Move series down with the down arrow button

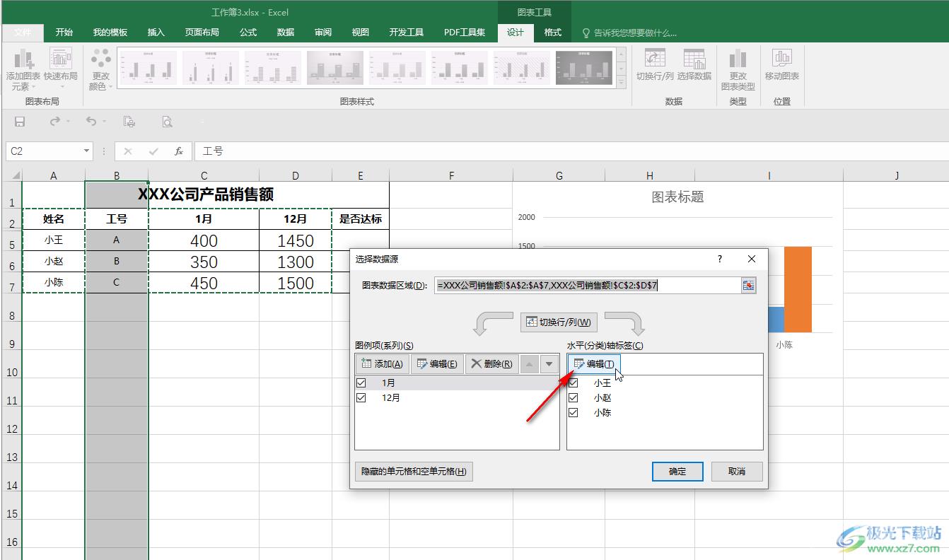coord(549,364)
